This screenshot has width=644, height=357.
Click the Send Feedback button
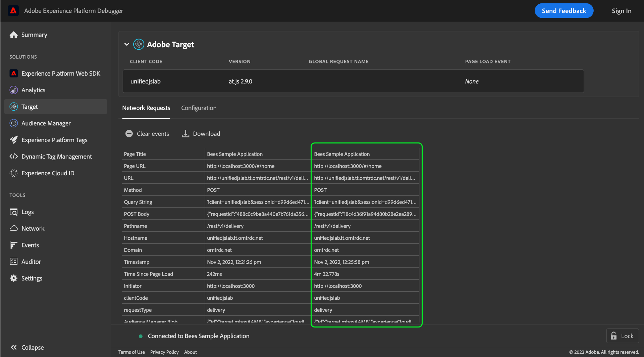pos(563,11)
